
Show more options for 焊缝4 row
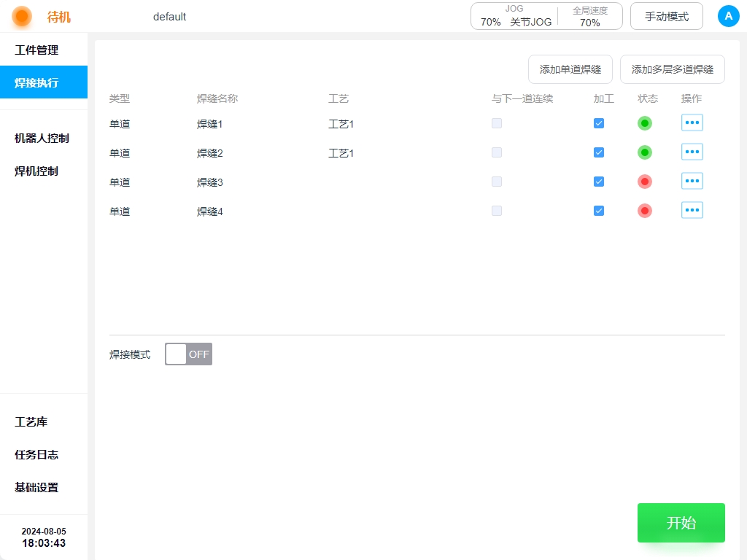point(692,210)
